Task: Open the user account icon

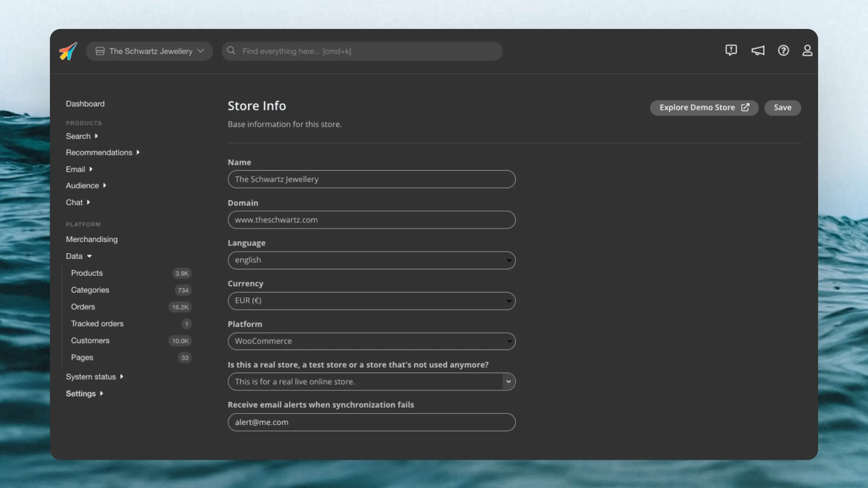Action: click(807, 50)
